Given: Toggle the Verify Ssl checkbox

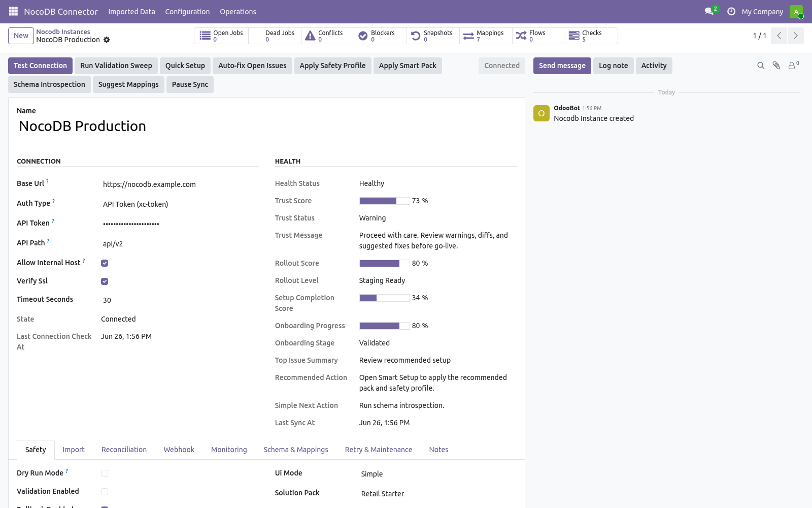Looking at the screenshot, I should point(105,281).
